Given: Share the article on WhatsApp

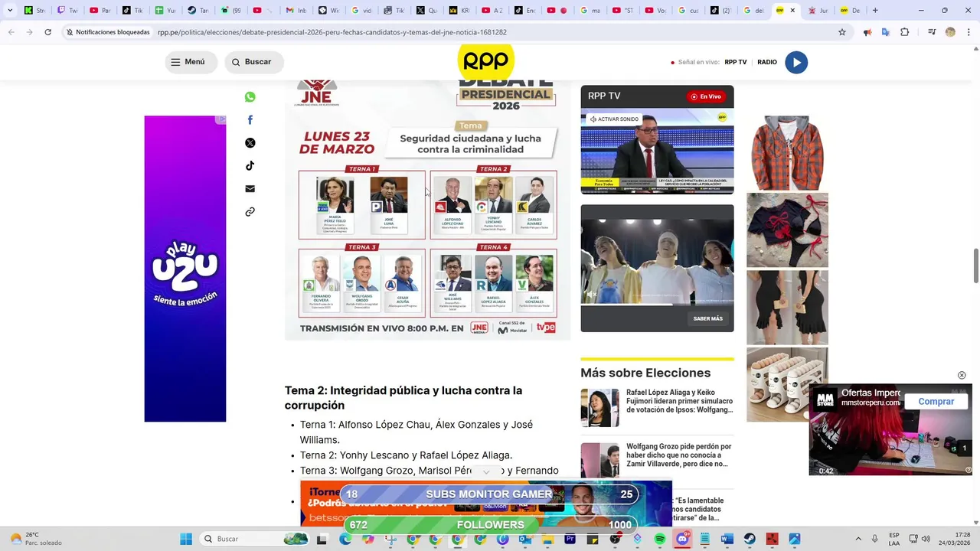Looking at the screenshot, I should (x=250, y=97).
